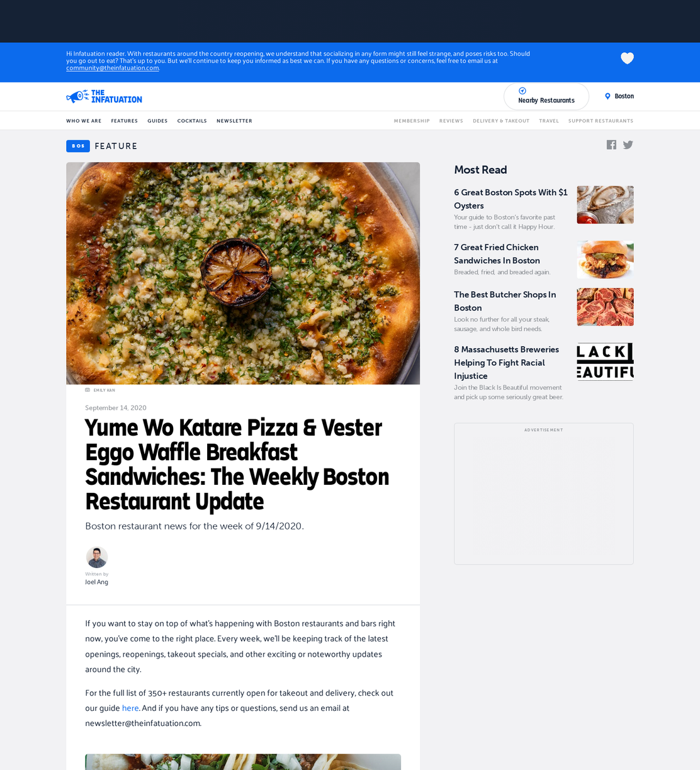Image resolution: width=700 pixels, height=770 pixels.
Task: Click the camera icon beside Emily Kan credit
Action: click(x=87, y=390)
